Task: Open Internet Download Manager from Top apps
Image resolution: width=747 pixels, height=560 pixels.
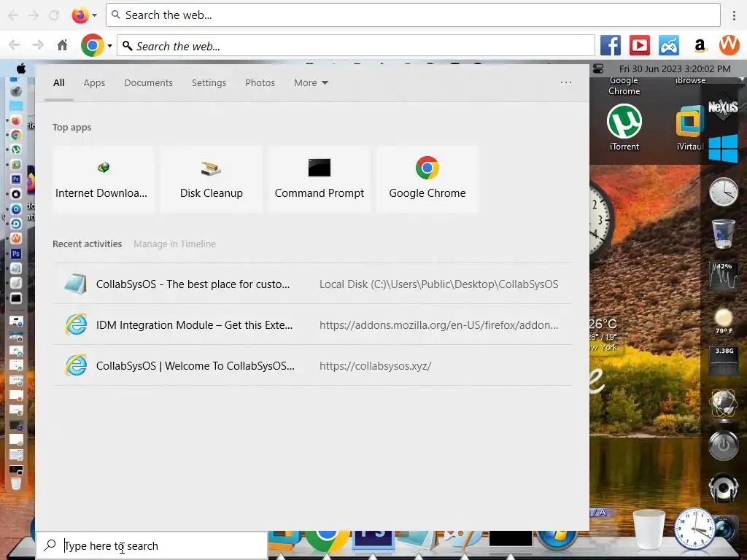Action: (x=103, y=179)
